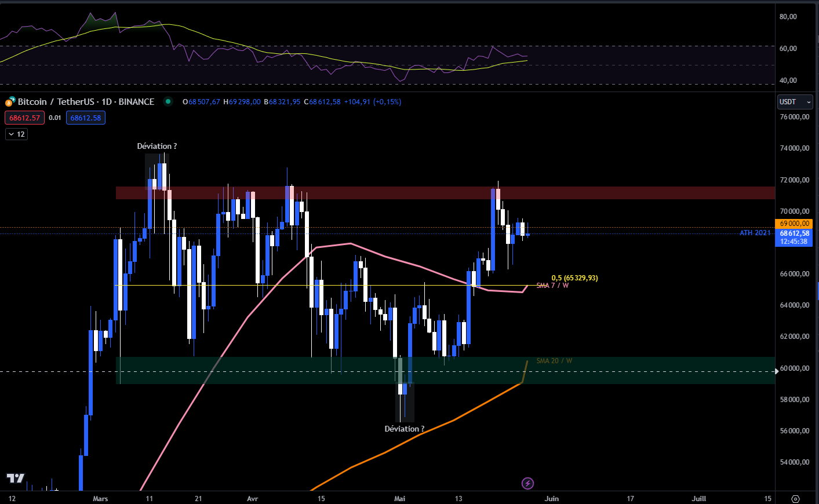819x504 pixels.
Task: Select the upper Déviation ? annotation
Action: [157, 146]
